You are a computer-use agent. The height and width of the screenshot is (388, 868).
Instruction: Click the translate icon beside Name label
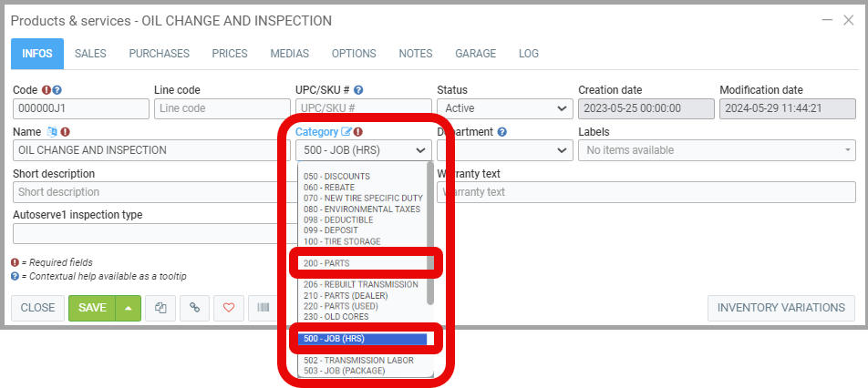point(52,132)
